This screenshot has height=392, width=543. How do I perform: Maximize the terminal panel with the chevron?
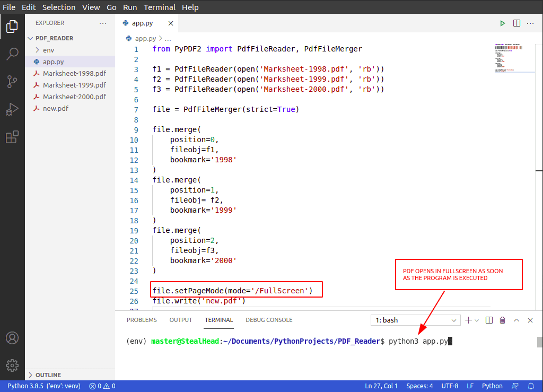(516, 320)
